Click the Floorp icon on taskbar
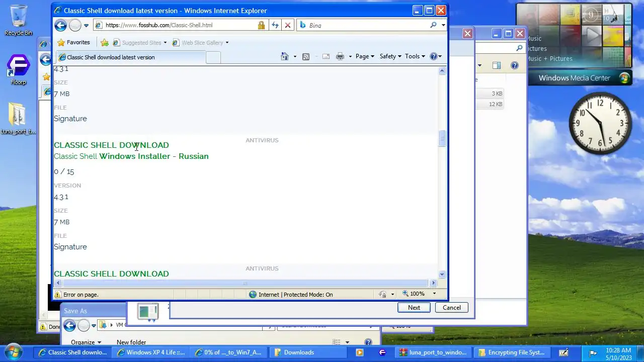The width and height of the screenshot is (644, 362). click(382, 352)
